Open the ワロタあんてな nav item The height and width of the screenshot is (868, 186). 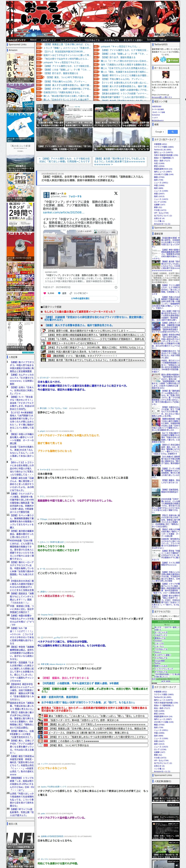[92, 40]
